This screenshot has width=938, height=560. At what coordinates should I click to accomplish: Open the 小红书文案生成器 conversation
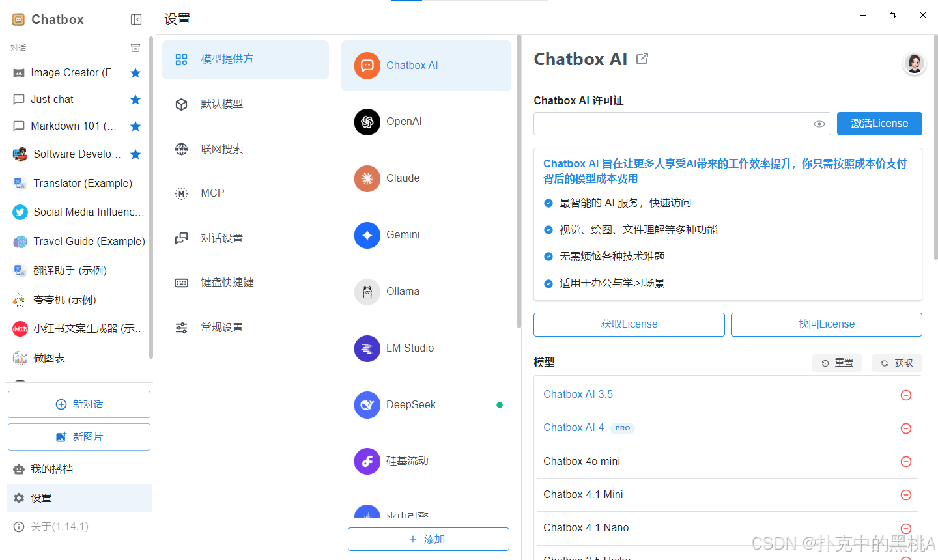click(78, 329)
